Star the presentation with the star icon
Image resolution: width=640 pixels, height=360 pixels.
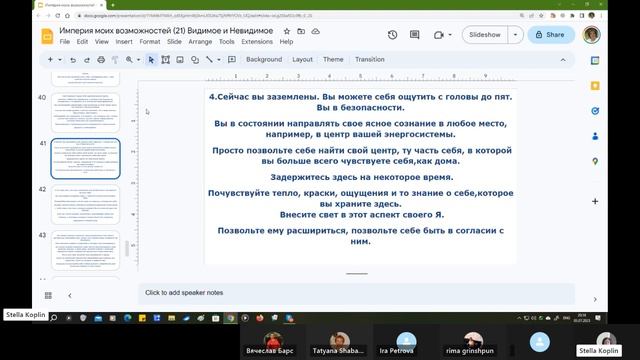point(287,31)
